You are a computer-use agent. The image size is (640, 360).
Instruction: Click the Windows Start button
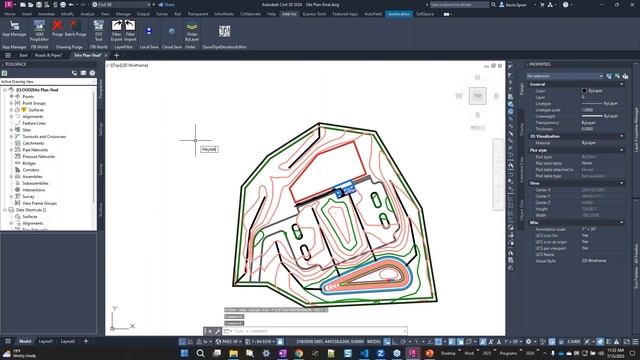pyautogui.click(x=184, y=353)
